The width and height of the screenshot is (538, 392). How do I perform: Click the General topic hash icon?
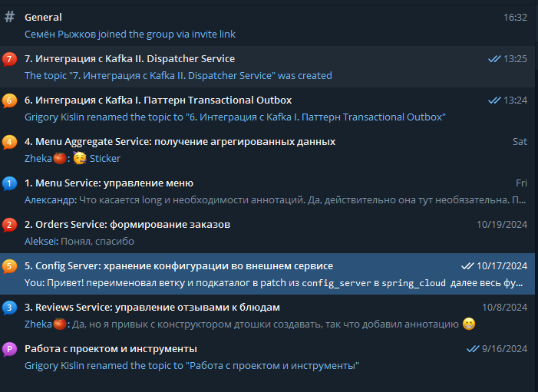tap(9, 17)
